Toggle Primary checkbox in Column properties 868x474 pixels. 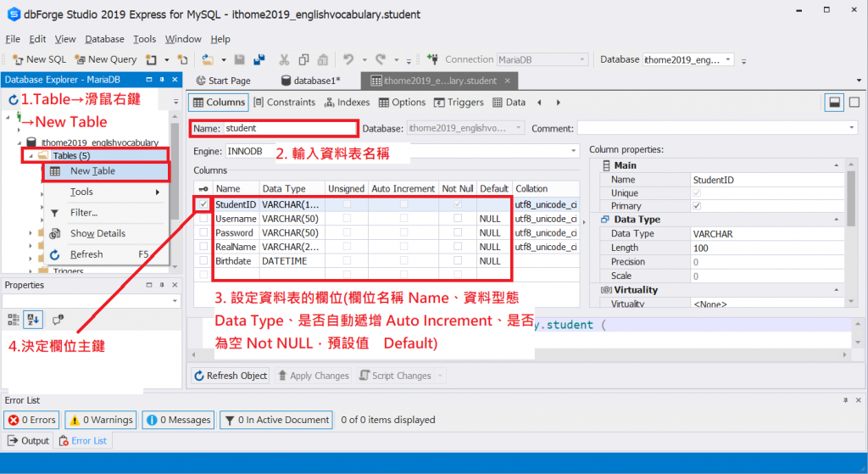697,206
